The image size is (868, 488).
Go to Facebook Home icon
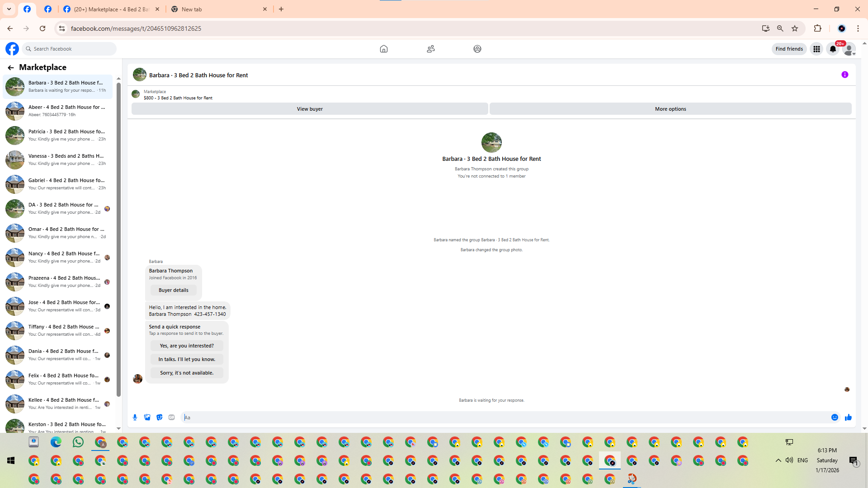(x=383, y=49)
